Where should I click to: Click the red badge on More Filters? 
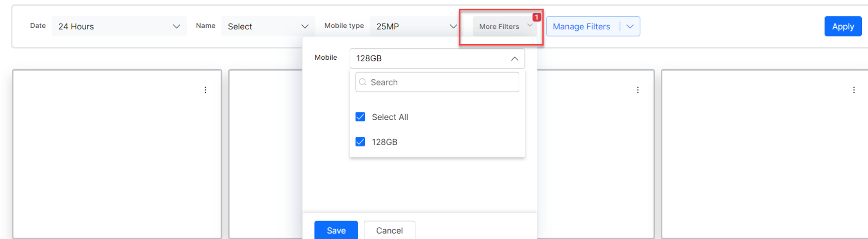(x=536, y=17)
